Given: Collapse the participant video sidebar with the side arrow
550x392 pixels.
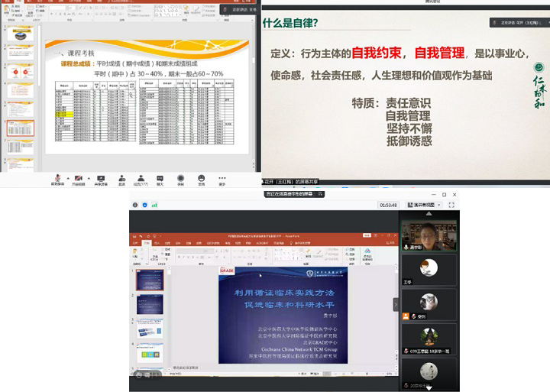Looking at the screenshot, I should (x=396, y=303).
